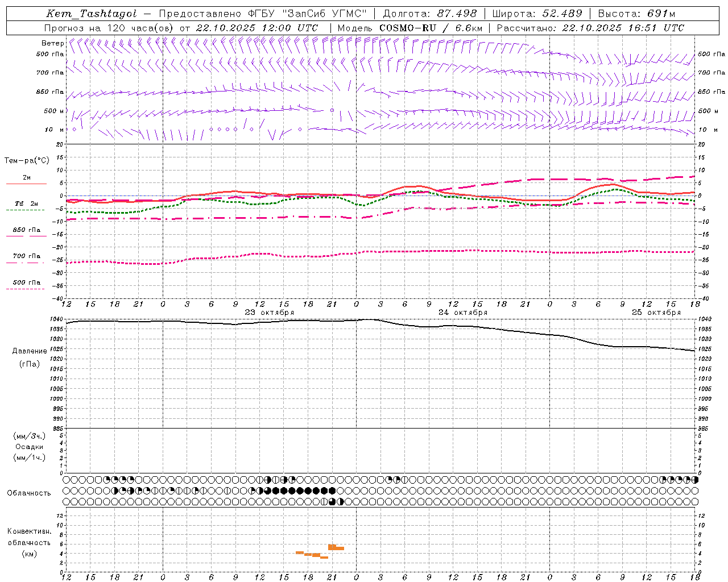Select the 'Предоставлено ФГБУ "ЗапСиб УГМС"' provider text
This screenshot has width=728, height=582.
263,14
